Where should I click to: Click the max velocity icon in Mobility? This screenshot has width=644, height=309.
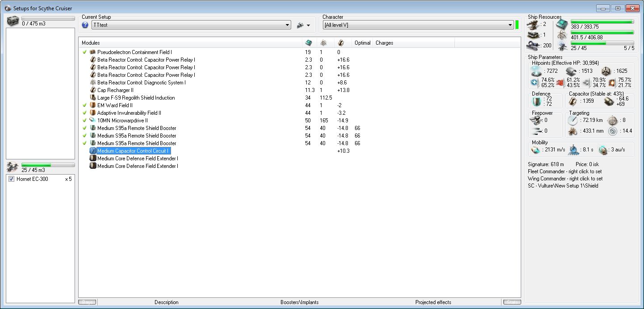[x=535, y=149]
